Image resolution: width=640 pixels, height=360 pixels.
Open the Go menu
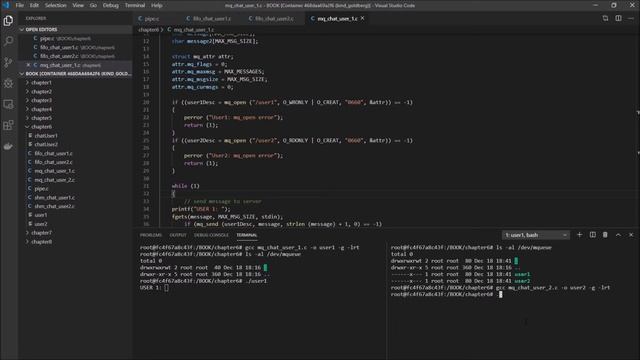click(x=93, y=5)
